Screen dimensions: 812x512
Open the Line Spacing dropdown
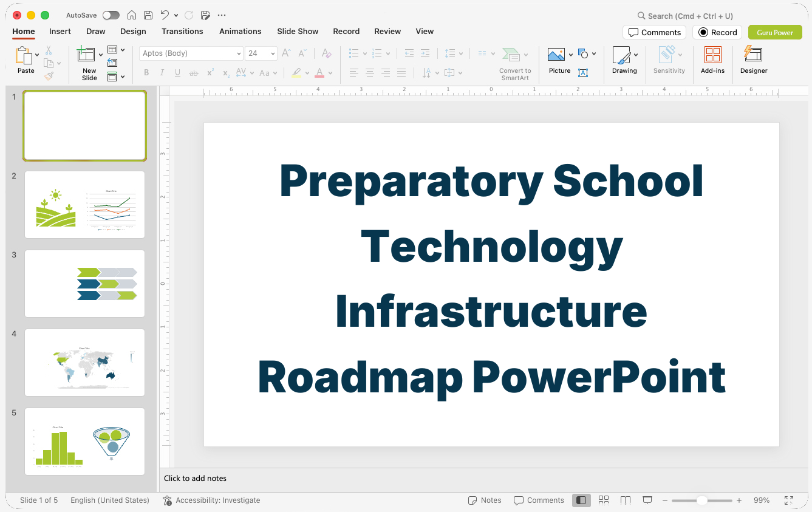tap(454, 53)
